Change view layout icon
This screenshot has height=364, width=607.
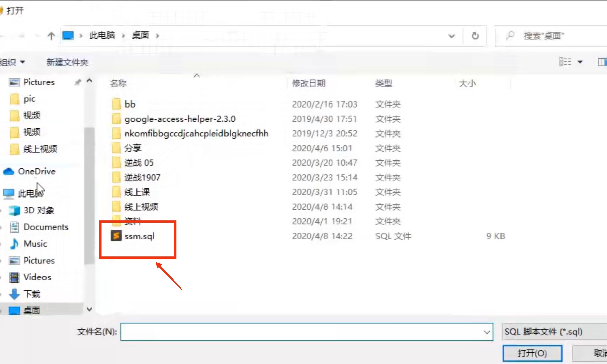click(565, 62)
